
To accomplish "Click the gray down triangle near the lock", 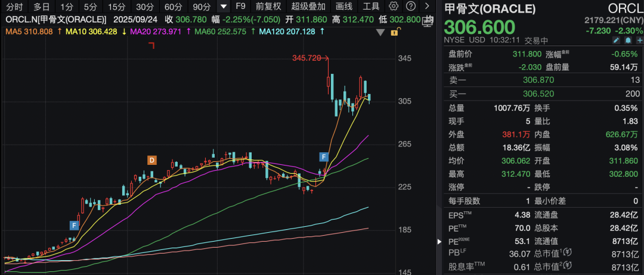I will [380, 32].
